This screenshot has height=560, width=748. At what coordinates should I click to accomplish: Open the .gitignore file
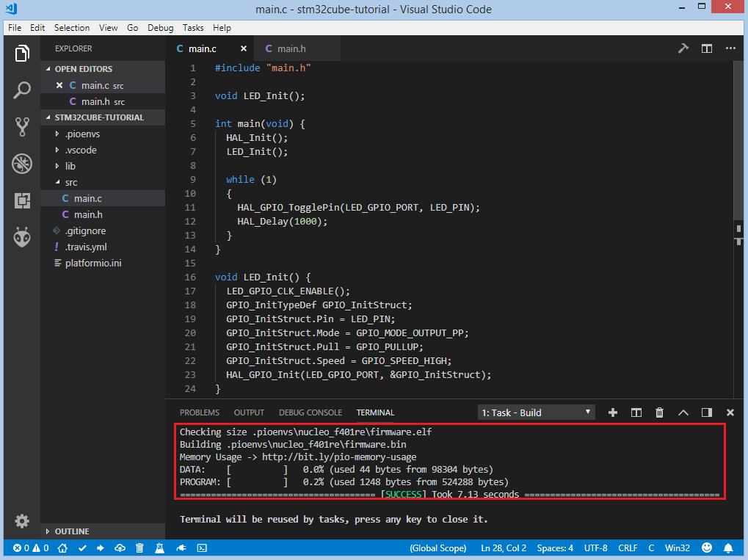(103, 231)
